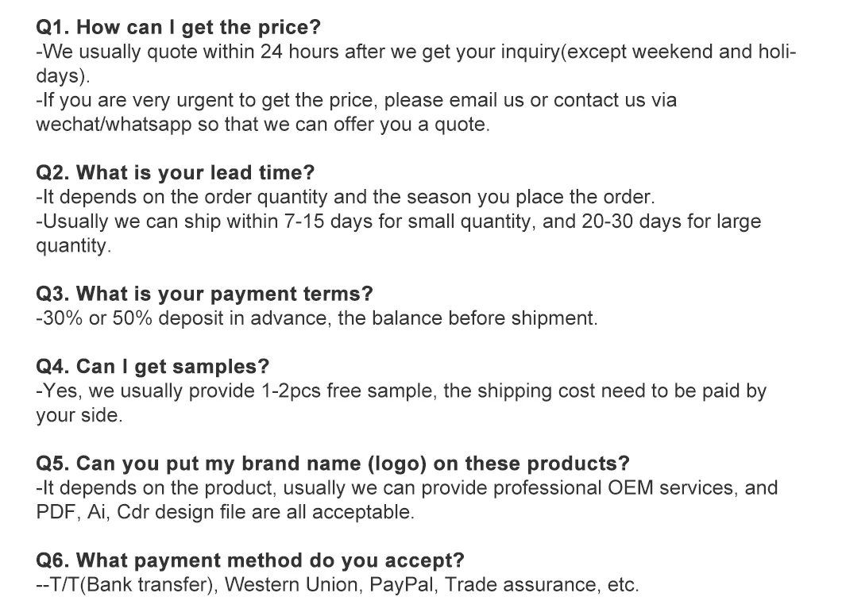Click the 'Q1. How can I get the price?' heading
The height and width of the screenshot is (616, 842).
tap(179, 28)
